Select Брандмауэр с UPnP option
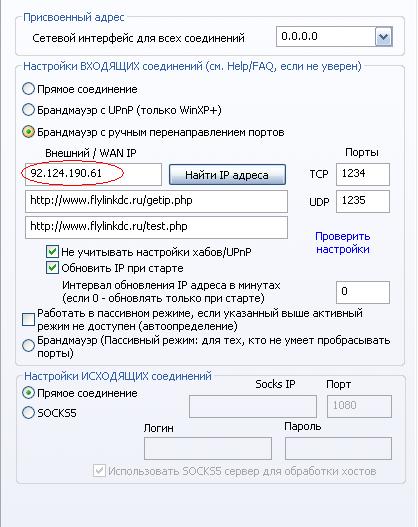Viewport: 418px width, 527px height. click(28, 110)
